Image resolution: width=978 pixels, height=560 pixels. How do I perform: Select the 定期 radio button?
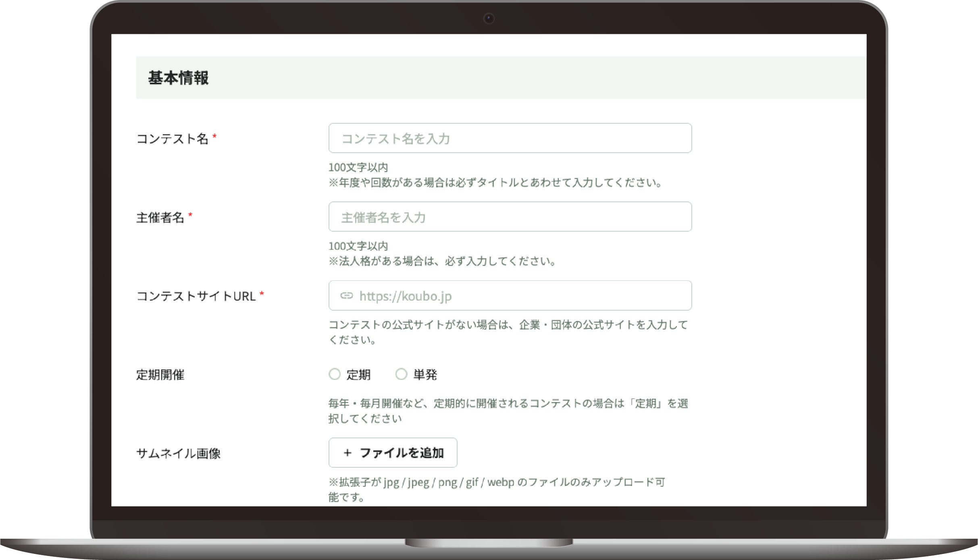click(335, 374)
